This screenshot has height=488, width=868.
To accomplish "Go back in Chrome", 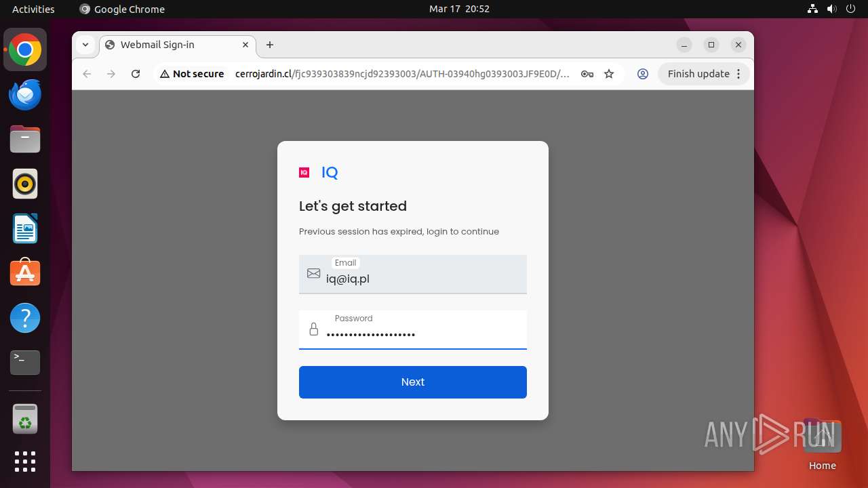I will pos(87,74).
